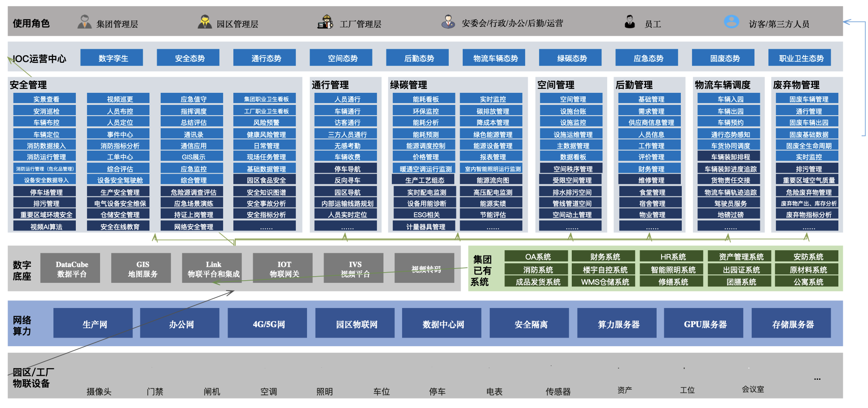This screenshot has width=868, height=408.
Task: Click the 后勤态势 block
Action: 417,58
